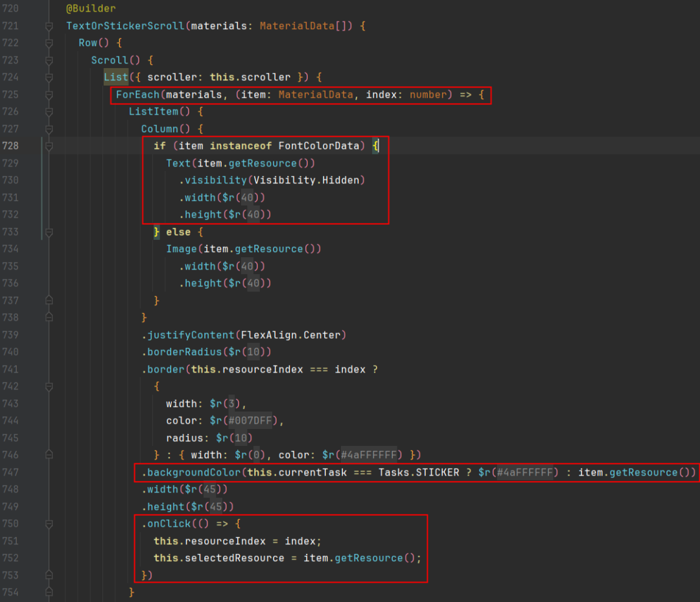The width and height of the screenshot is (700, 602).
Task: Collapse the Row() block fold marker
Action: tap(49, 43)
